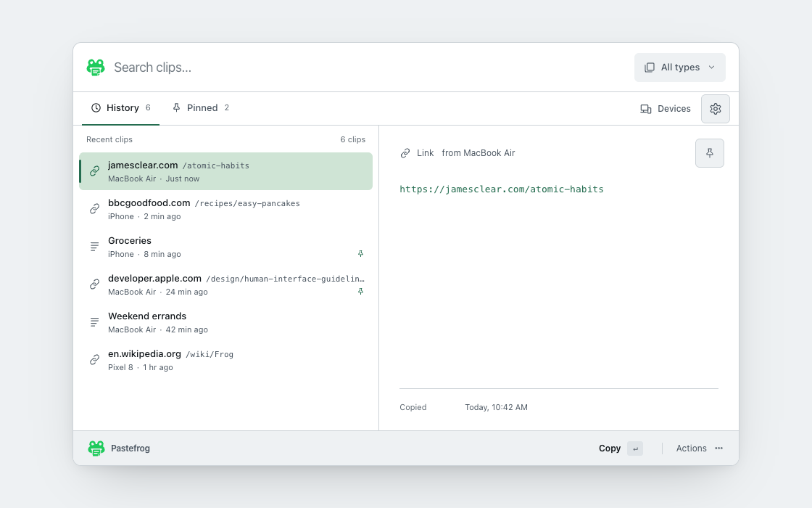Click the stacked pages icon in All types
812x508 pixels.
[x=650, y=67]
